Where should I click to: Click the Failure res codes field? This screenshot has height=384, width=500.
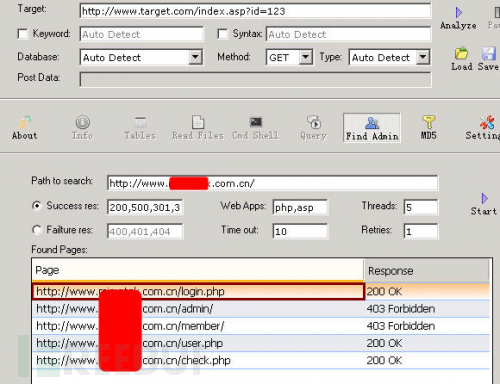click(x=145, y=231)
